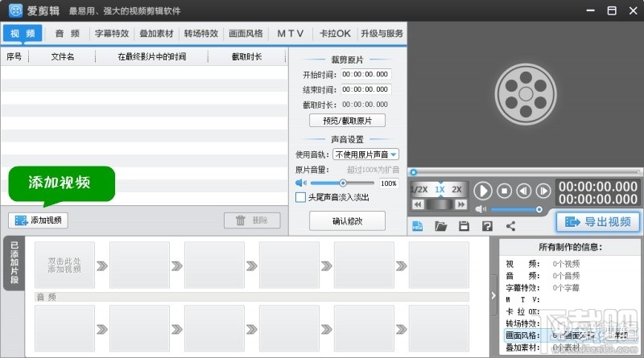Click the 爱剪辑 app logo icon
The image size is (644, 358).
click(x=15, y=10)
